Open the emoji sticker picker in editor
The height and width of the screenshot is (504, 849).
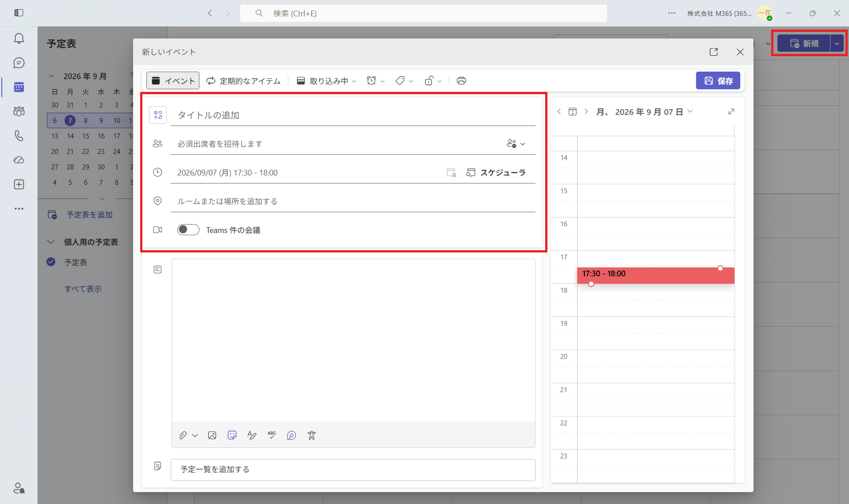pyautogui.click(x=232, y=435)
